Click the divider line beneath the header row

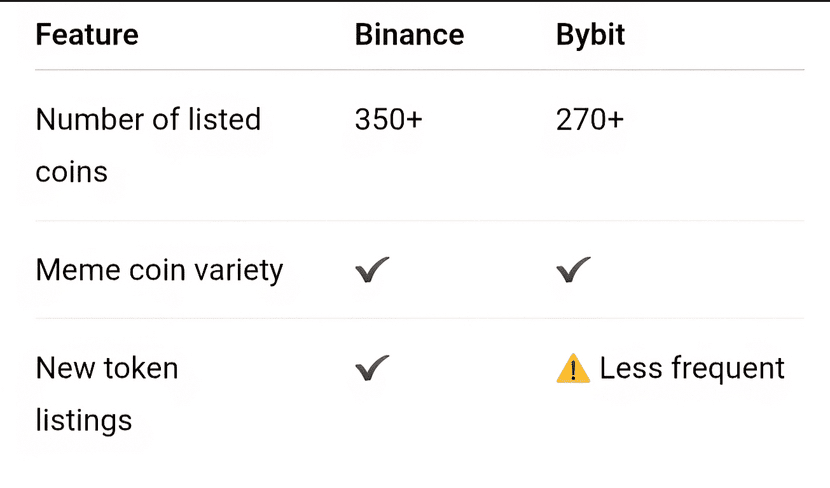pyautogui.click(x=419, y=70)
